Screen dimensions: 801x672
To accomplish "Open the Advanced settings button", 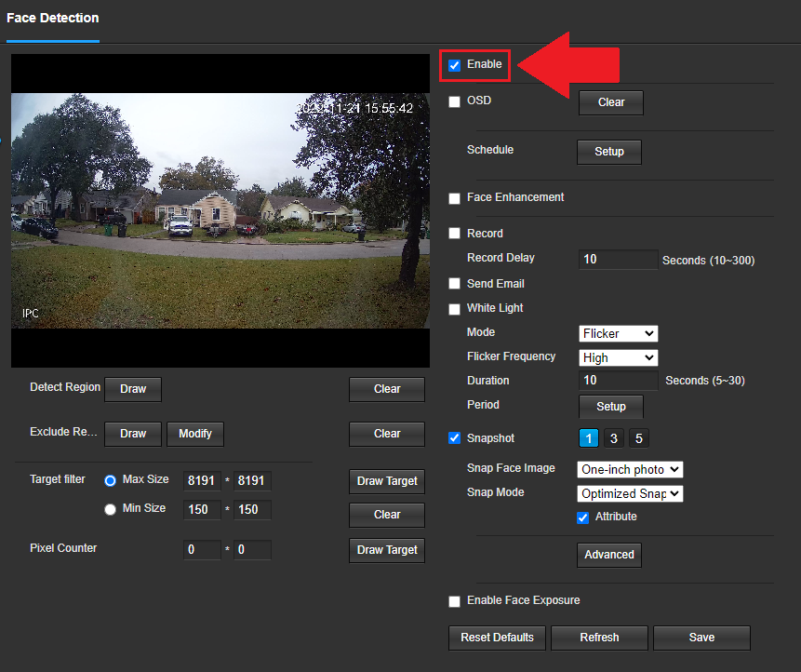I will [609, 555].
